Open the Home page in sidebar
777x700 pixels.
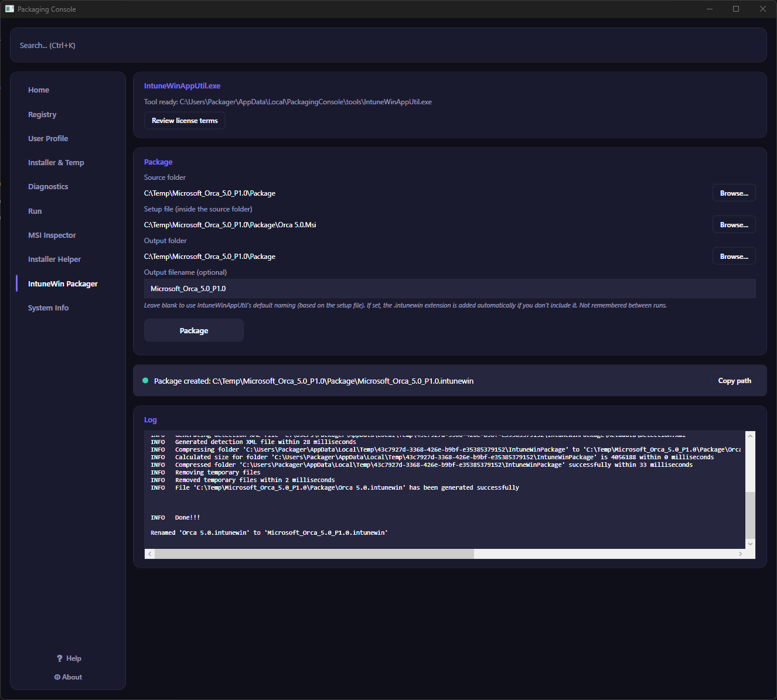coord(39,90)
